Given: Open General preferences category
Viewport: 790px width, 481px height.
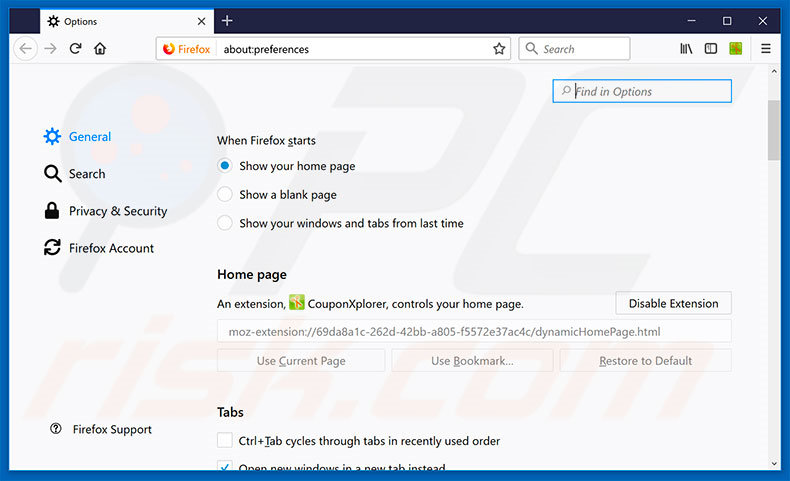Looking at the screenshot, I should [x=90, y=136].
